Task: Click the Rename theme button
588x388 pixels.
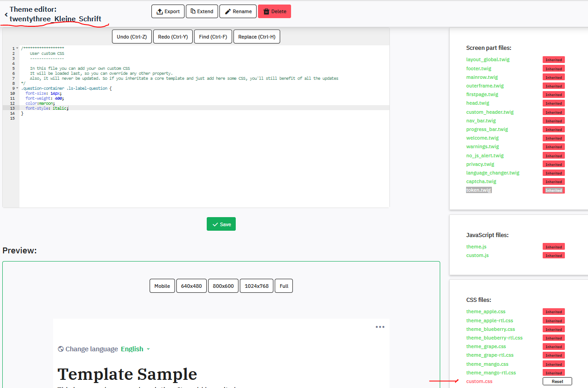Action: (238, 11)
